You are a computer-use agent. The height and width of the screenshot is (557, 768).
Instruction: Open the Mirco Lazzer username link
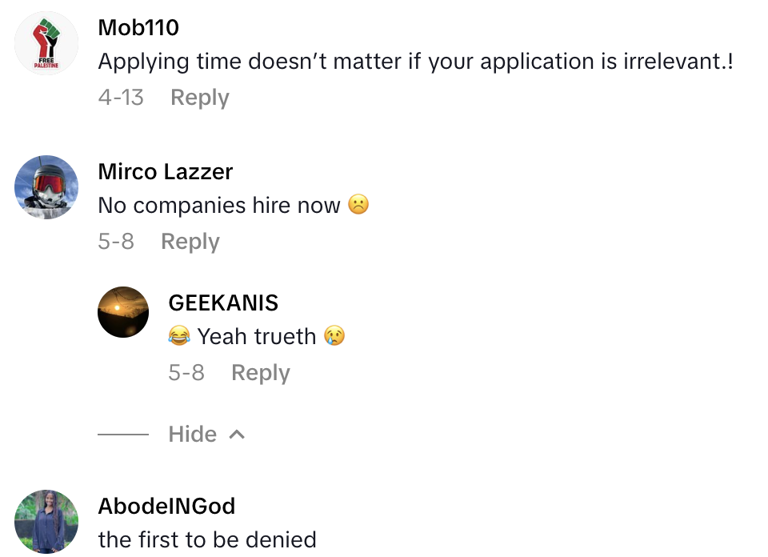pyautogui.click(x=165, y=172)
